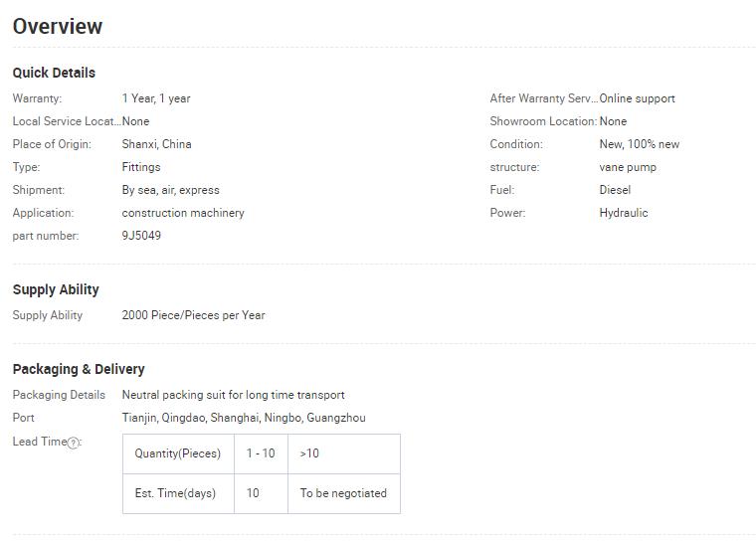
Task: Click the construction machinery application value
Action: [183, 213]
